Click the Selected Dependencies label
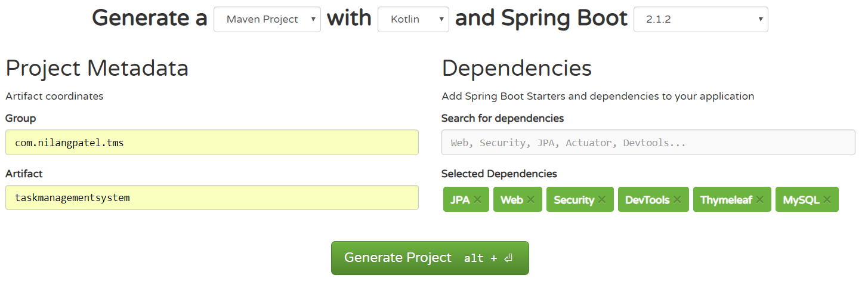868x284 pixels. (499, 174)
